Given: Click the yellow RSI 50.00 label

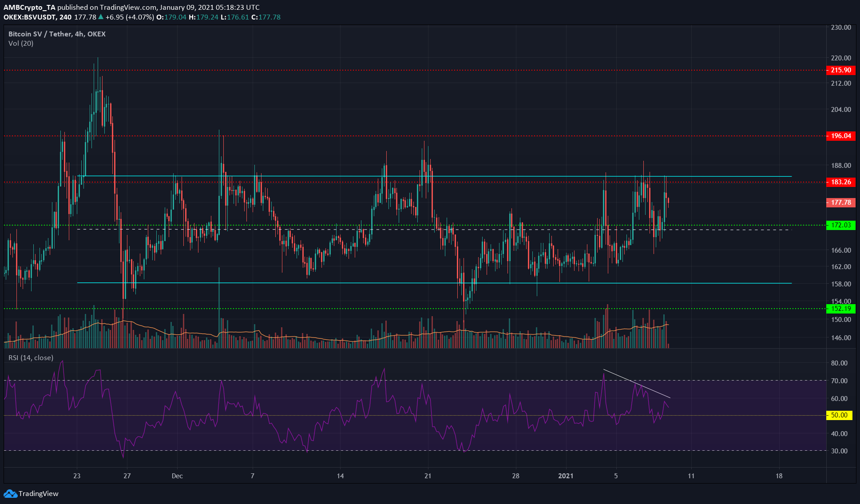Looking at the screenshot, I should point(839,415).
